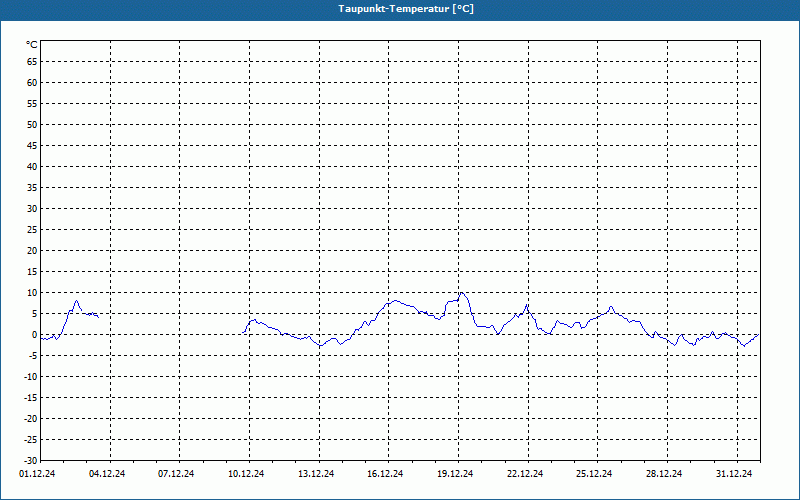Click the Taupunkt-Temperatur [°C] chart title
Viewport: 800px width, 500px height.
coord(406,9)
